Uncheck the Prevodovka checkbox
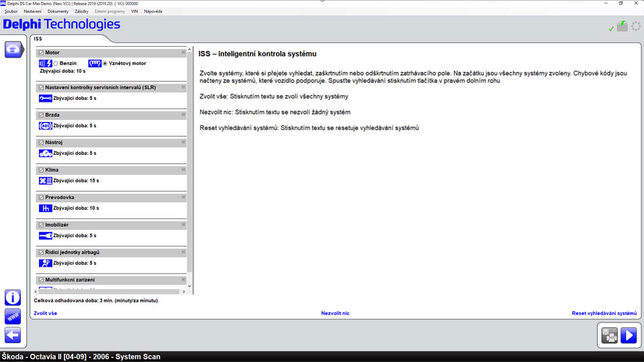The height and width of the screenshot is (362, 644). click(x=41, y=197)
